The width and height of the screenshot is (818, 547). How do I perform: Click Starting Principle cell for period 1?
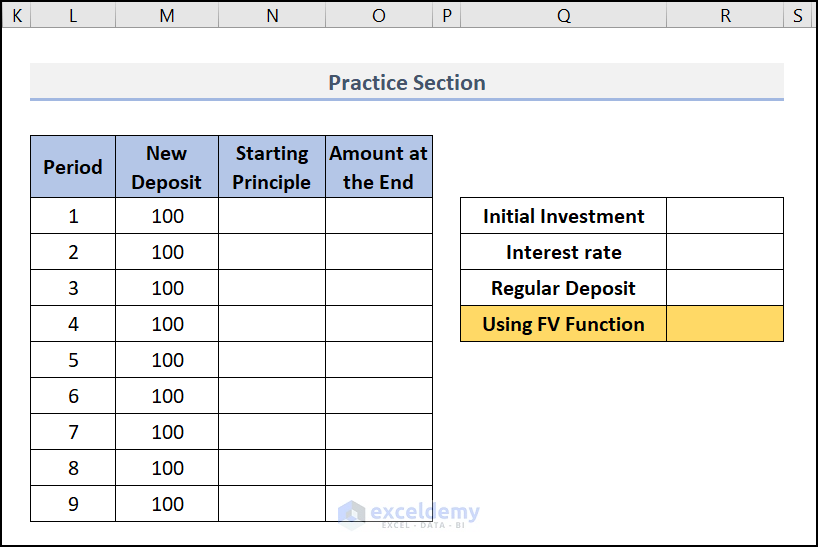pos(272,216)
